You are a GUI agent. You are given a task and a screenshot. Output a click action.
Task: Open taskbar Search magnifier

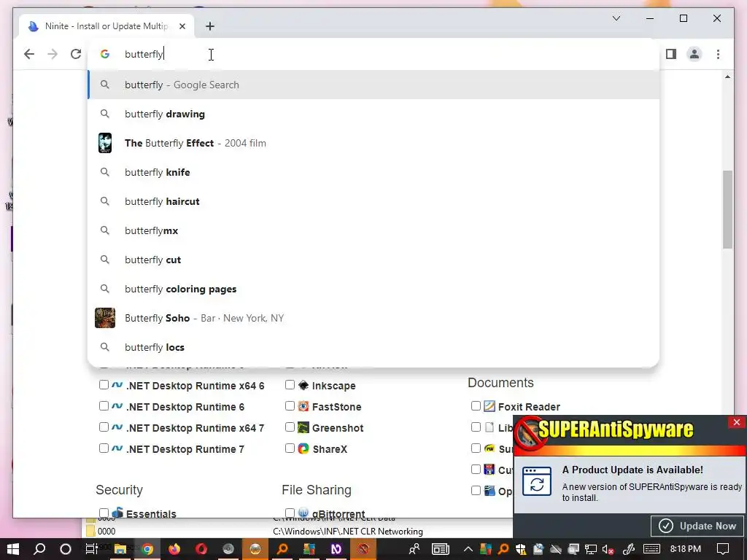pyautogui.click(x=39, y=549)
